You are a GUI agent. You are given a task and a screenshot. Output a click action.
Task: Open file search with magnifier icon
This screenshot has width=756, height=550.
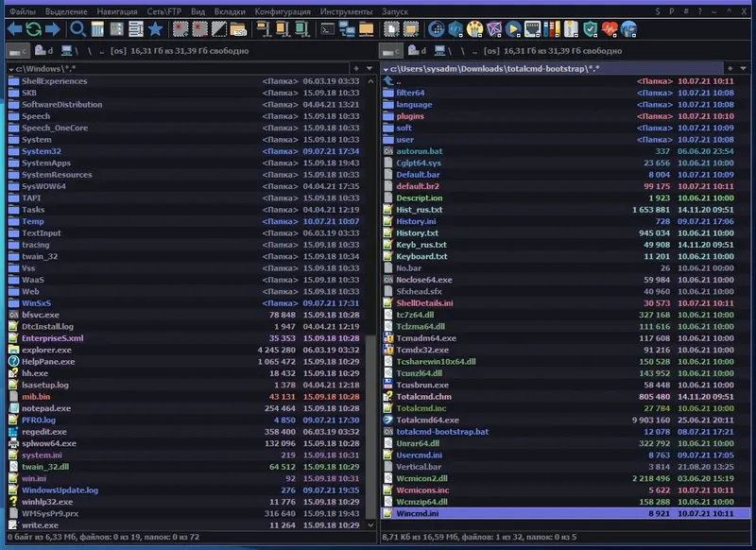pos(77,29)
